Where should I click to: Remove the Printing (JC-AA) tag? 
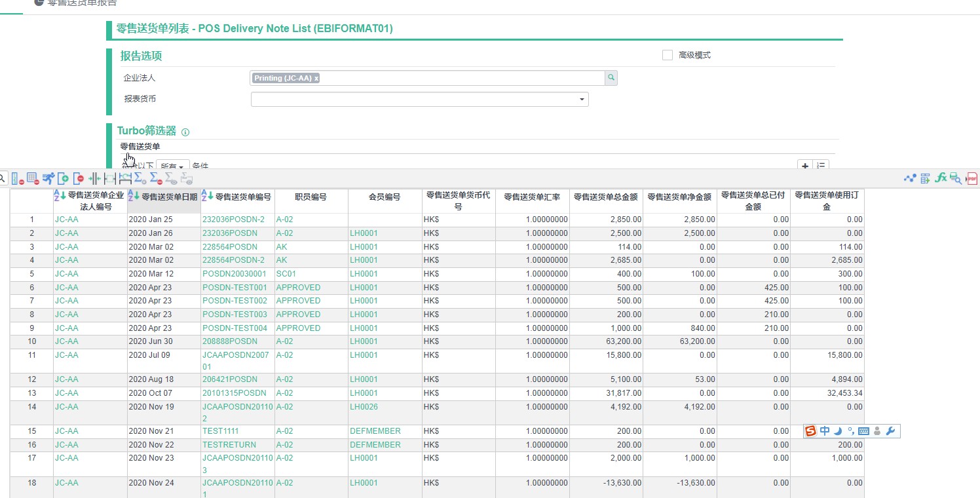pos(316,78)
